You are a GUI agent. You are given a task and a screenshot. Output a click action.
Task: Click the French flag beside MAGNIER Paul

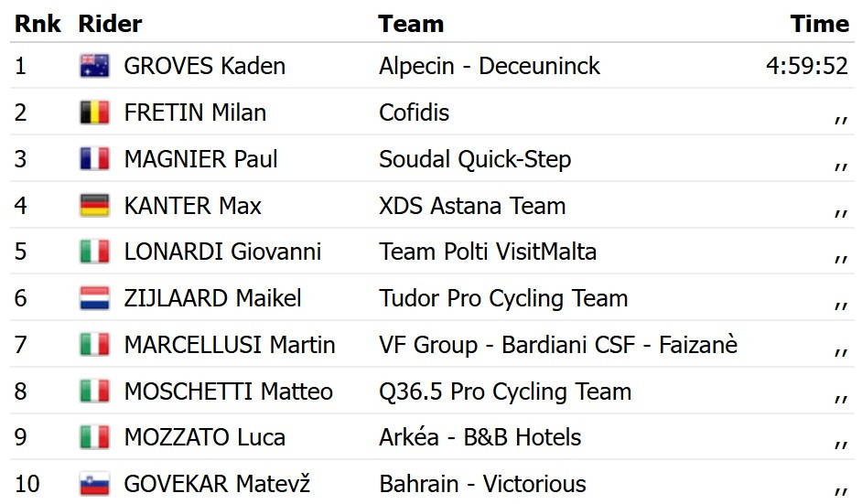[94, 160]
